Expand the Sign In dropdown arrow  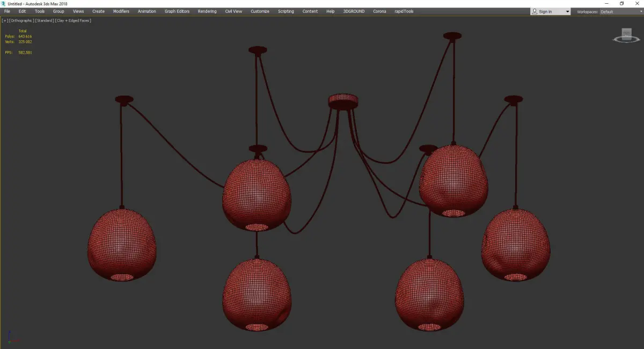567,11
